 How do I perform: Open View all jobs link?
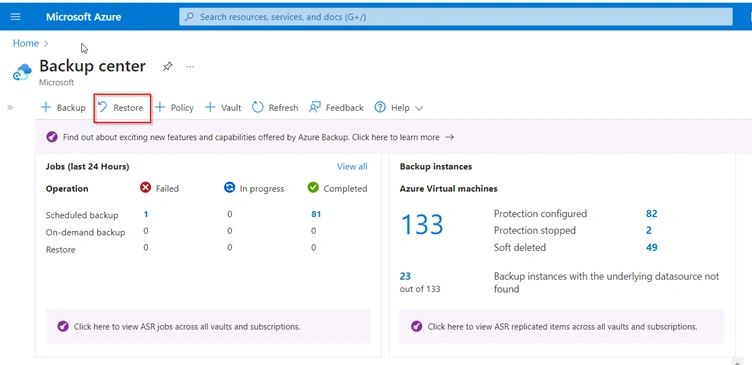352,166
